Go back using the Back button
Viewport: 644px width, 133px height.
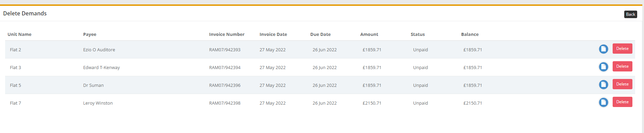tap(630, 14)
